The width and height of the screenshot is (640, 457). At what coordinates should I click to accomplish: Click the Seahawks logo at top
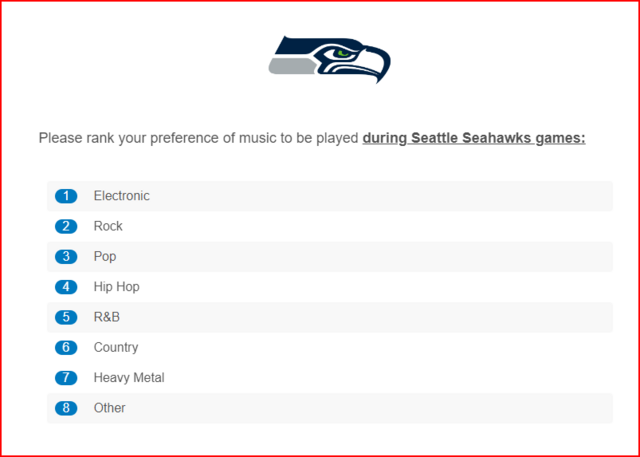click(329, 60)
